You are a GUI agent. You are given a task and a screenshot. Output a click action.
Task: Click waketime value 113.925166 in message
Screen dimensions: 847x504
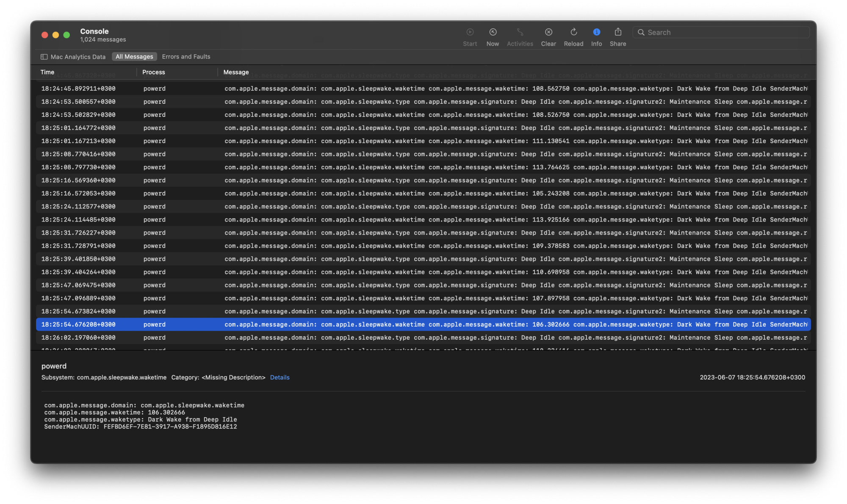pos(551,220)
